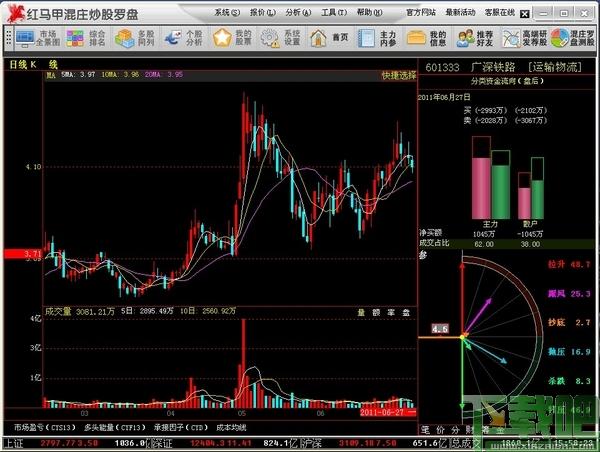Image resolution: width=600 pixels, height=452 pixels.
Task: Open 官方网站 official website link
Action: (x=421, y=13)
